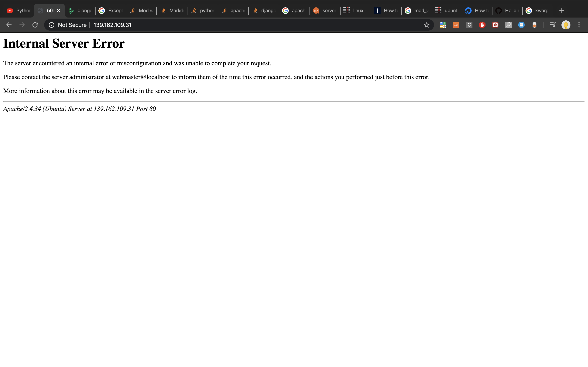Reload the current page
Viewport: 588px width, 367px height.
(35, 25)
